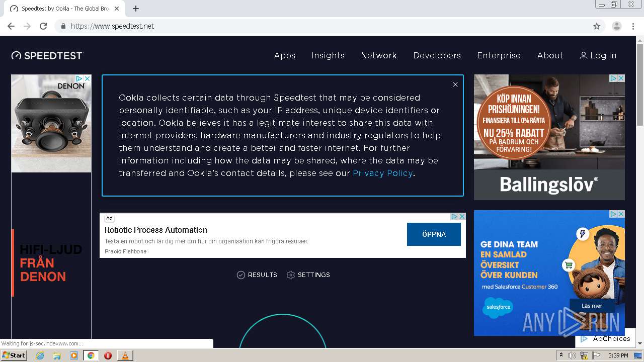Open media player taskbar icon

(x=74, y=355)
